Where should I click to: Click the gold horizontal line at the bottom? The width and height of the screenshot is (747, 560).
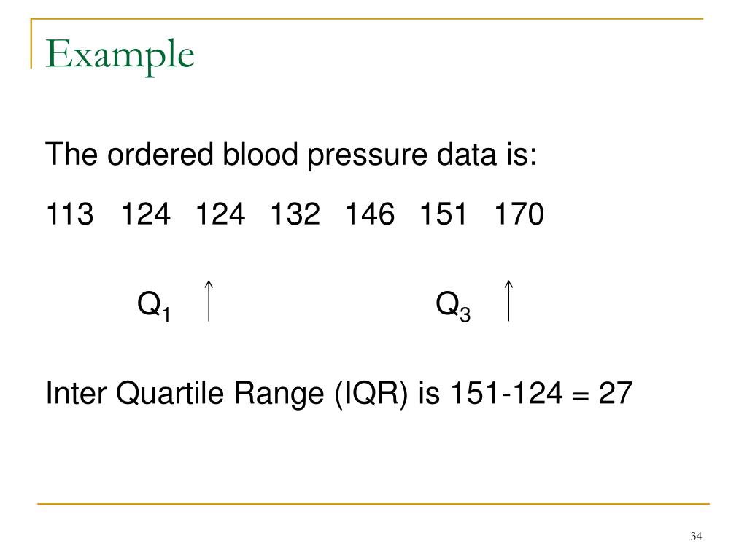(373, 503)
